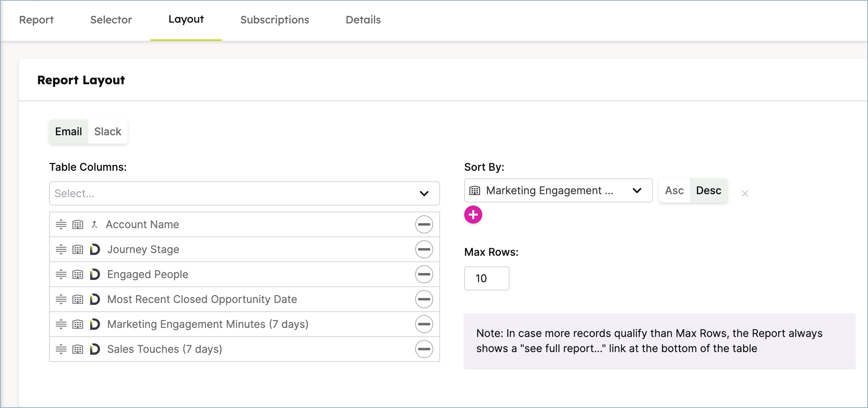Remove the Sales Touches (7 days) column
The width and height of the screenshot is (868, 408).
click(424, 349)
